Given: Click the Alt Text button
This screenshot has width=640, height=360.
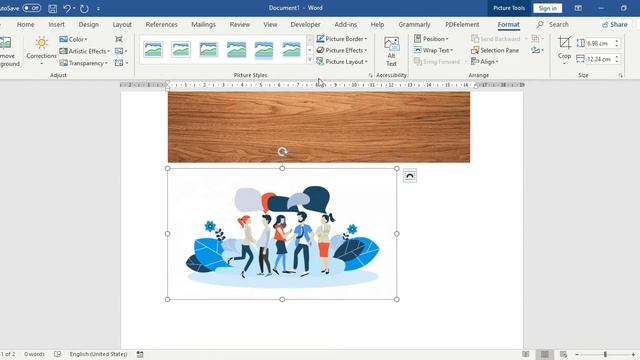Looking at the screenshot, I should (391, 51).
